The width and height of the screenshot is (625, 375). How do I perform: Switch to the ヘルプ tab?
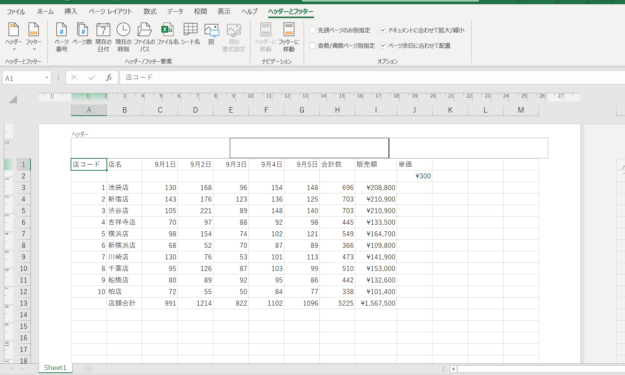coord(249,12)
